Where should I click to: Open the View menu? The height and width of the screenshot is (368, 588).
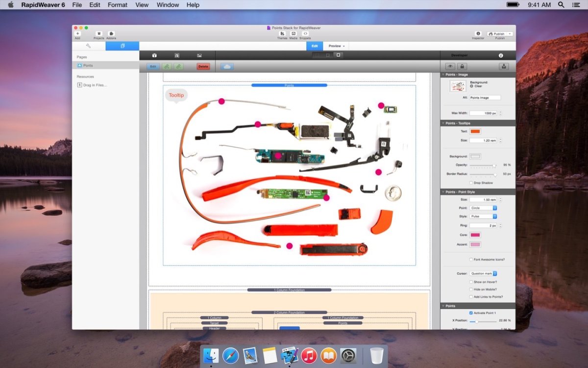tap(142, 4)
